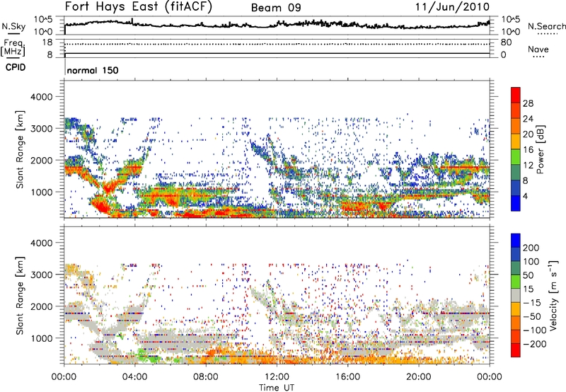
Task: Pick the red top segment of power colorbar
Action: coord(516,96)
